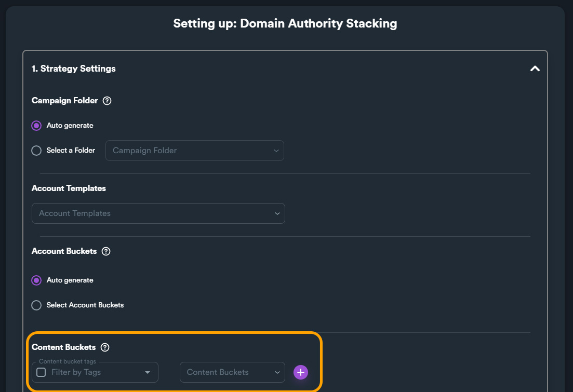Select Auto generate under Account Buckets
The width and height of the screenshot is (573, 392).
[36, 280]
